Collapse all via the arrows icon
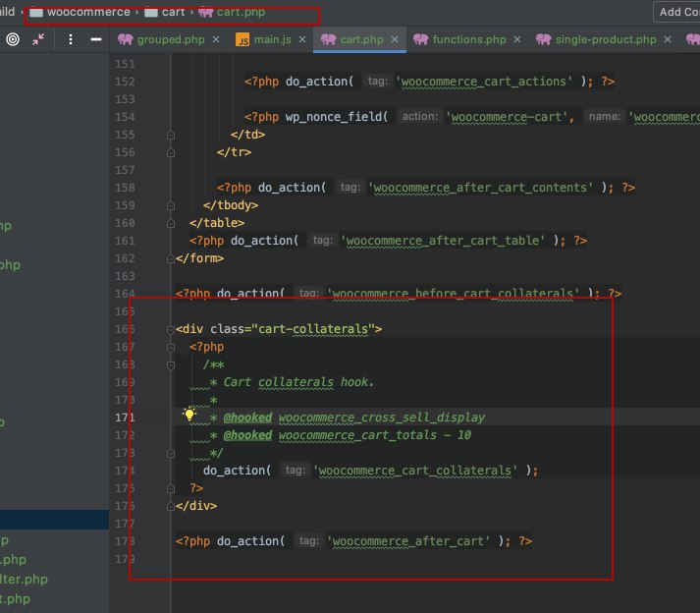This screenshot has height=613, width=700. coord(38,39)
